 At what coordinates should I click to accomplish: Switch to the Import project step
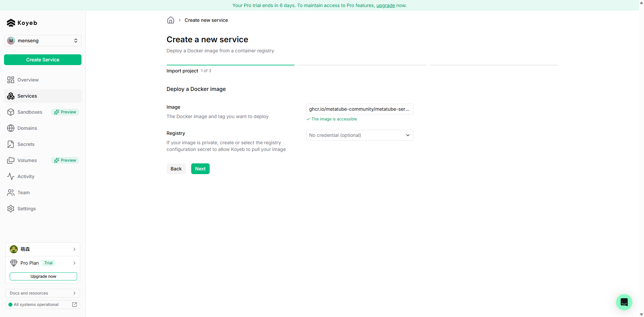pos(182,71)
